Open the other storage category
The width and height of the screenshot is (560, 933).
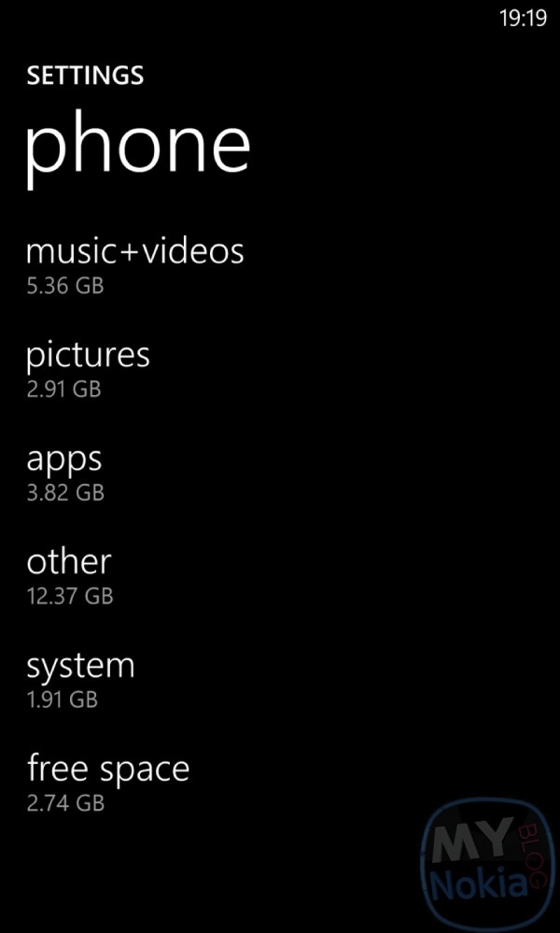click(x=68, y=561)
